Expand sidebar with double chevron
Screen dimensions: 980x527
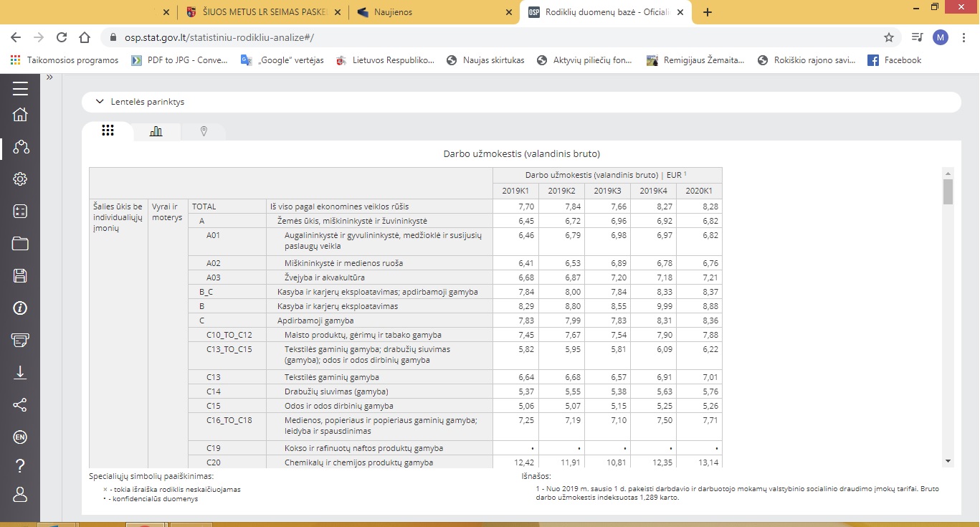click(49, 77)
